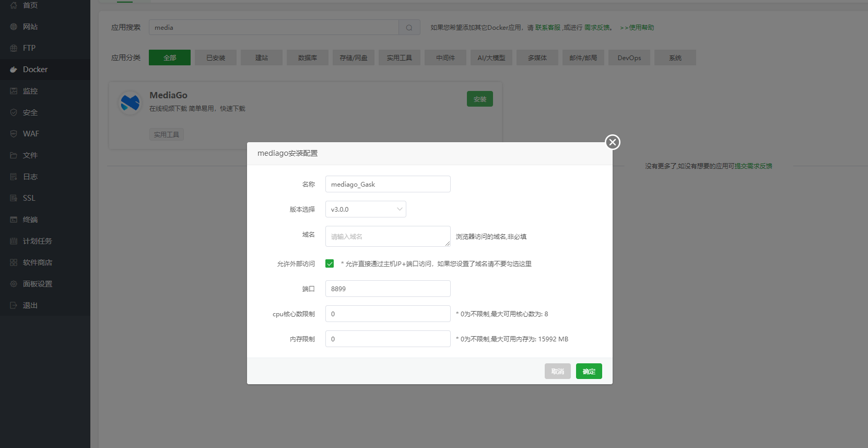Viewport: 868px width, 448px height.
Task: Open the 需求反馈 link
Action: coord(597,27)
